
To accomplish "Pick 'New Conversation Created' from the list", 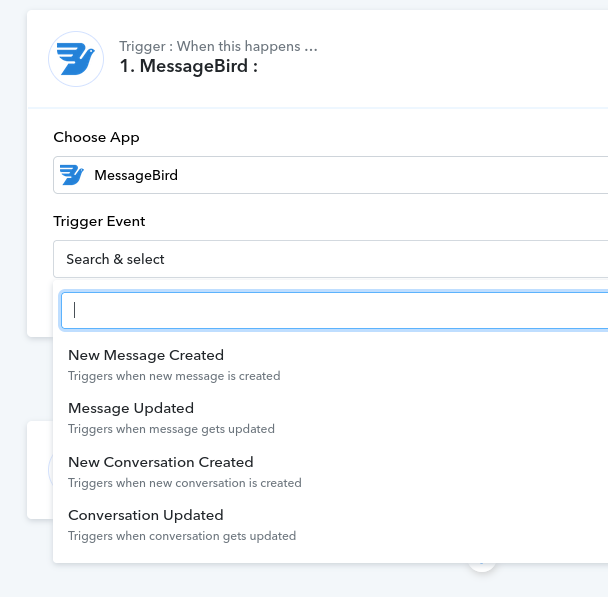I will click(x=161, y=462).
